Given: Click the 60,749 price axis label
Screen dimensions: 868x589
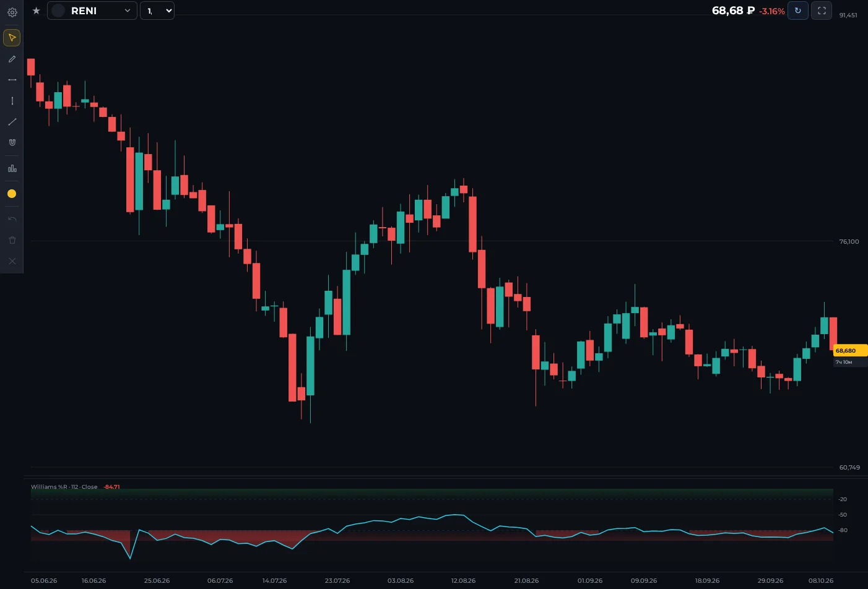Looking at the screenshot, I should click(x=849, y=467).
